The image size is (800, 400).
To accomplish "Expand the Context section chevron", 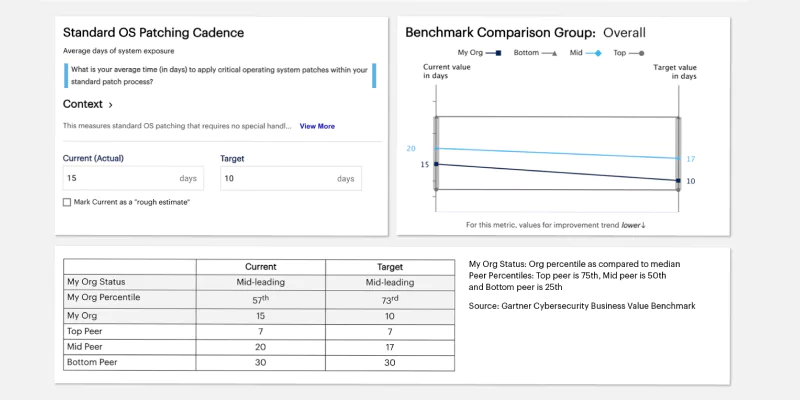I will pyautogui.click(x=110, y=104).
